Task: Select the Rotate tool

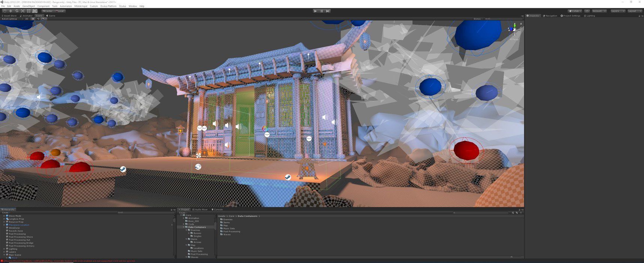Action: pyautogui.click(x=16, y=11)
